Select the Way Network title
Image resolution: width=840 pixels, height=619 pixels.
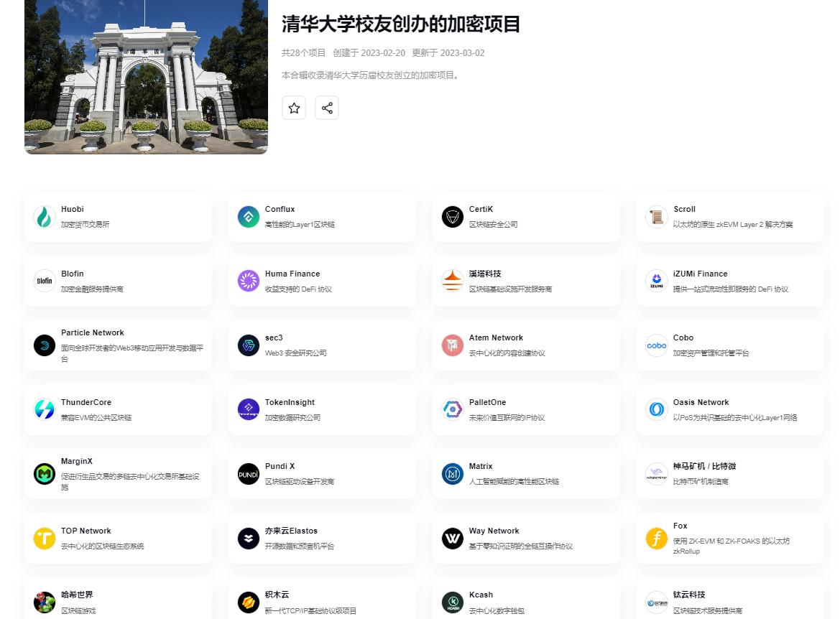coord(494,531)
